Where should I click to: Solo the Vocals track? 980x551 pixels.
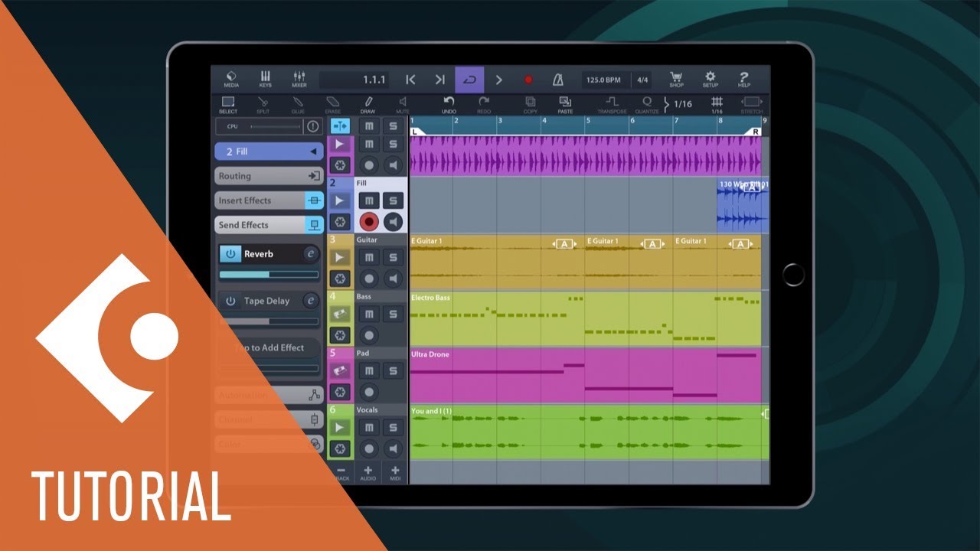(x=393, y=427)
